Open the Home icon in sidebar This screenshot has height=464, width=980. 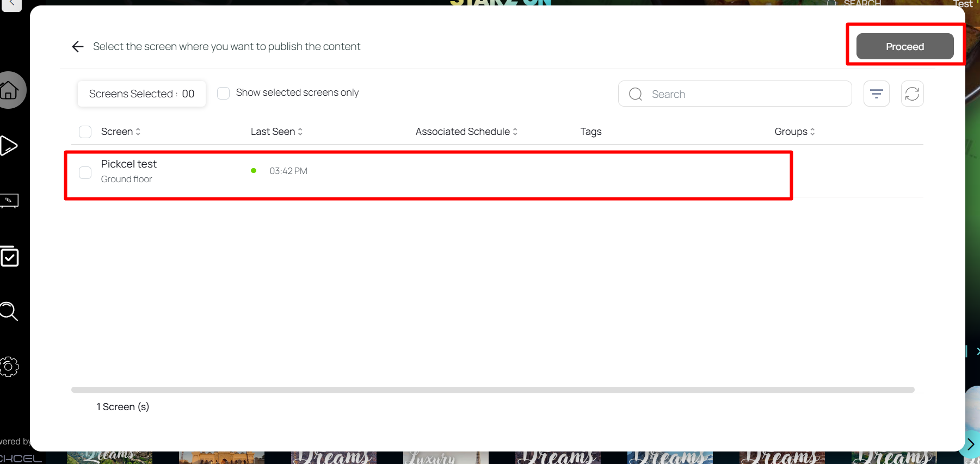tap(9, 90)
